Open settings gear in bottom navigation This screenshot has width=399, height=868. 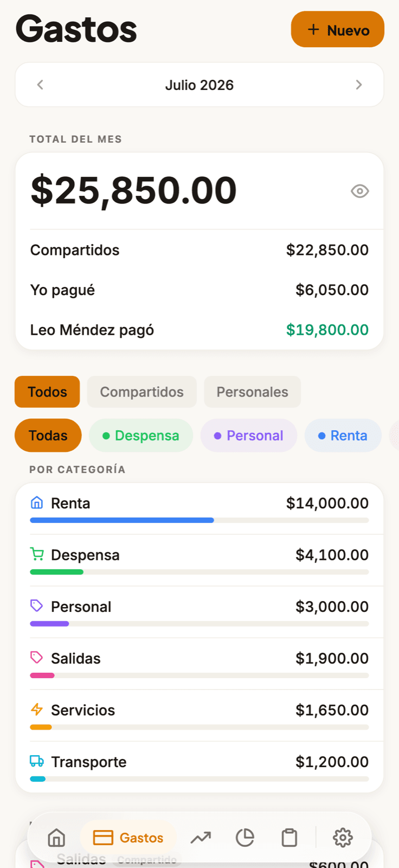pyautogui.click(x=343, y=838)
